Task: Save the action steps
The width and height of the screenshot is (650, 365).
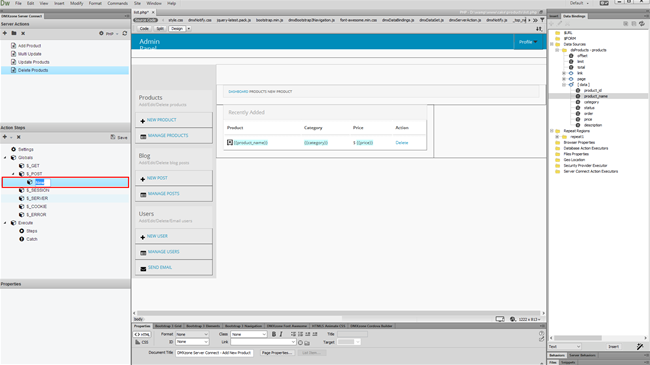Action: 119,137
